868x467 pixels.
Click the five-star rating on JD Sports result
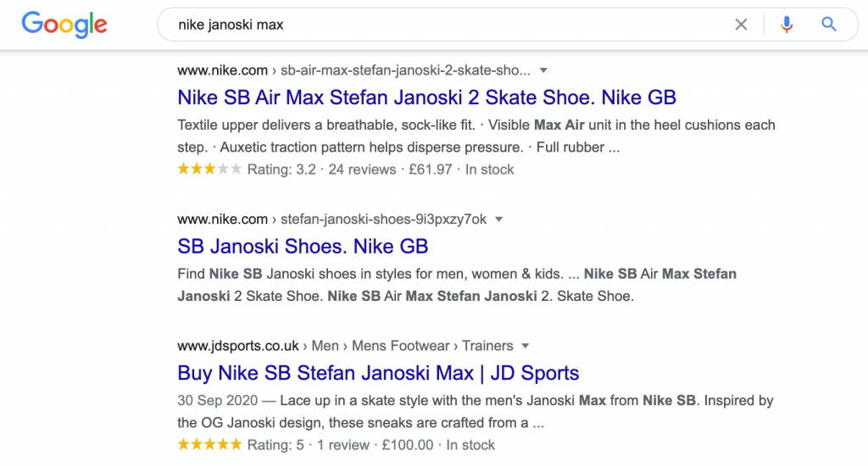click(x=209, y=444)
